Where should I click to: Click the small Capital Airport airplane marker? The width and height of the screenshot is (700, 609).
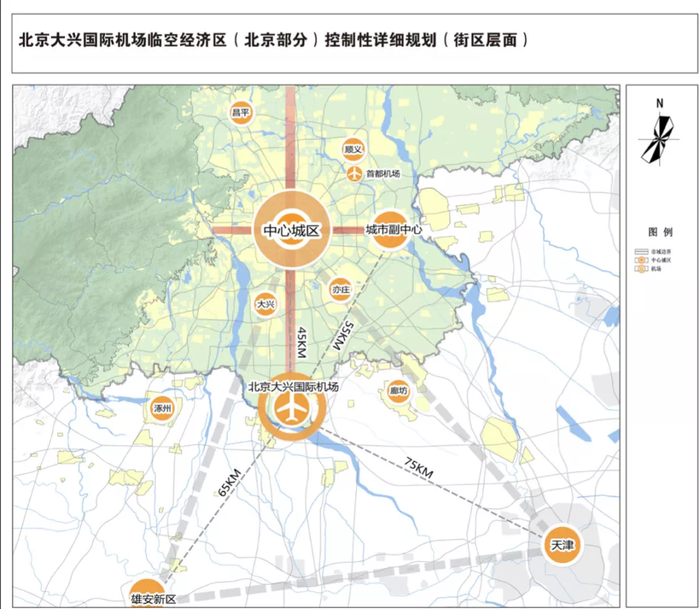(x=355, y=174)
